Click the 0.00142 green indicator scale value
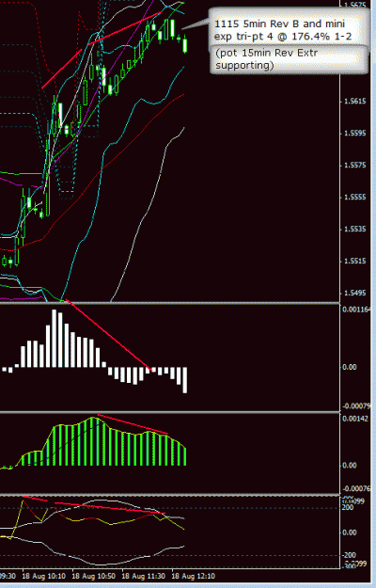This screenshot has width=376, height=588. point(354,419)
